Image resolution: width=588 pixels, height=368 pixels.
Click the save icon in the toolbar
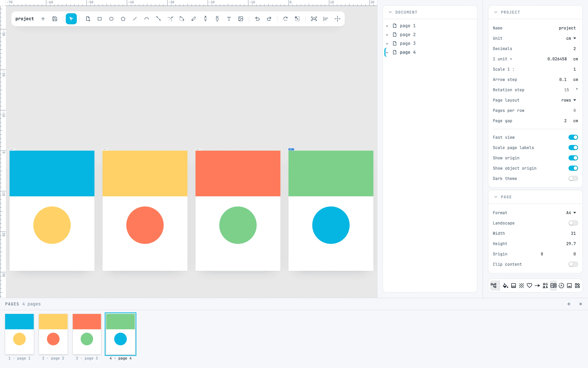(x=55, y=19)
